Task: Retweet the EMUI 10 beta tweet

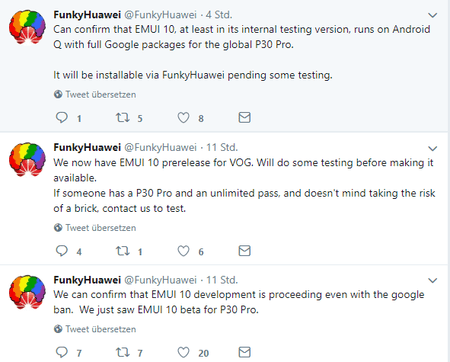Action: click(x=122, y=352)
